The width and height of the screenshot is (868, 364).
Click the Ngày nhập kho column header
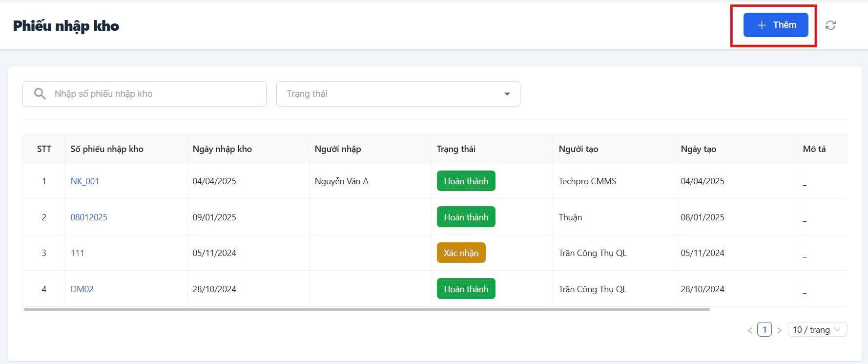[222, 149]
